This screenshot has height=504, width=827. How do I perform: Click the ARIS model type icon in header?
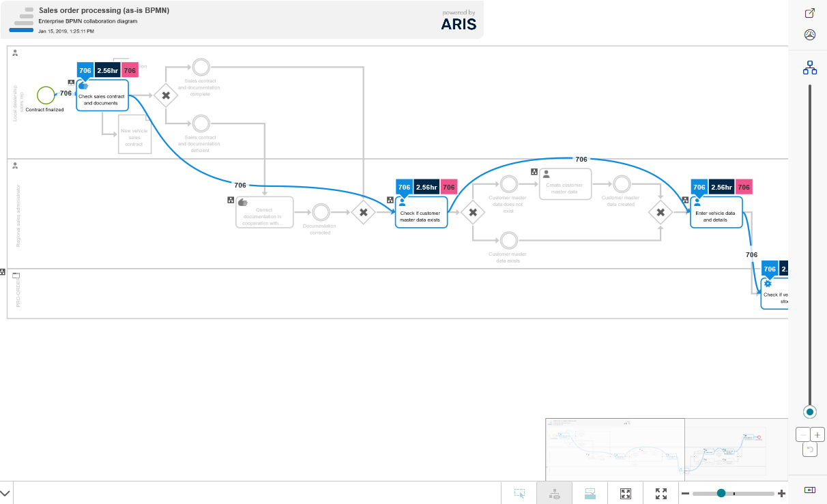pos(21,19)
